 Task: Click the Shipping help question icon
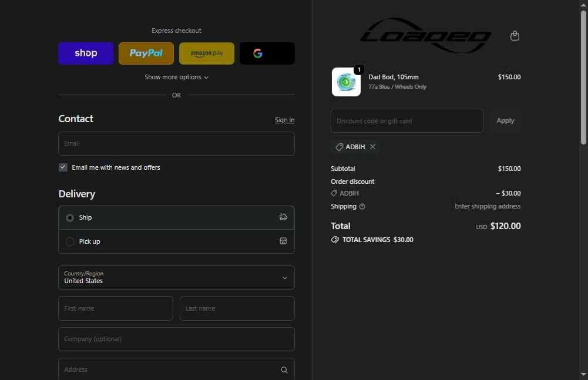(x=362, y=206)
